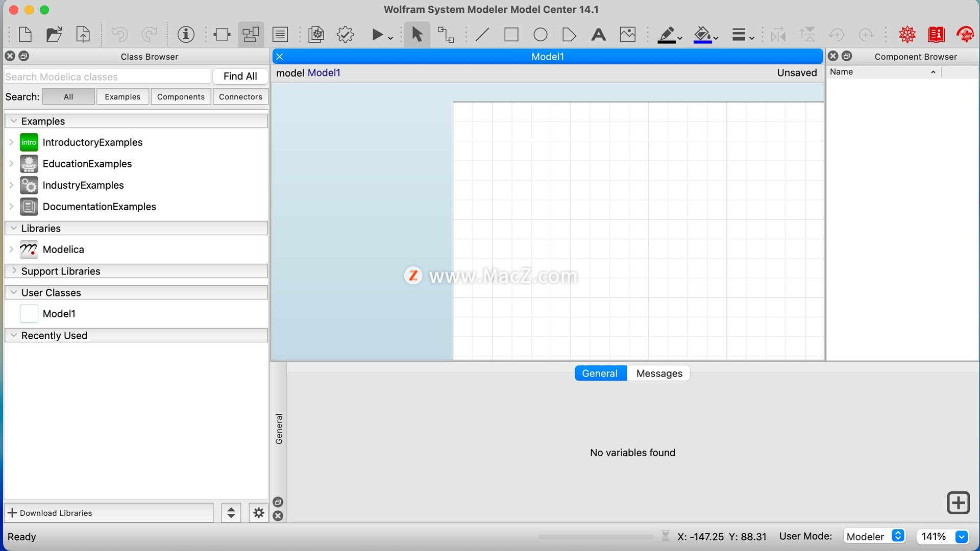Expand IntroductoryExamples tree node
Image resolution: width=980 pixels, height=551 pixels.
coord(11,142)
